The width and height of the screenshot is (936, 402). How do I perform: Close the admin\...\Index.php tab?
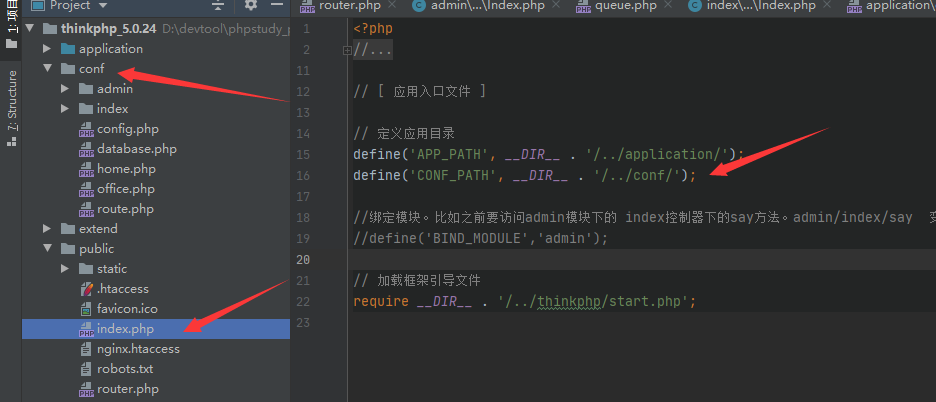click(556, 5)
